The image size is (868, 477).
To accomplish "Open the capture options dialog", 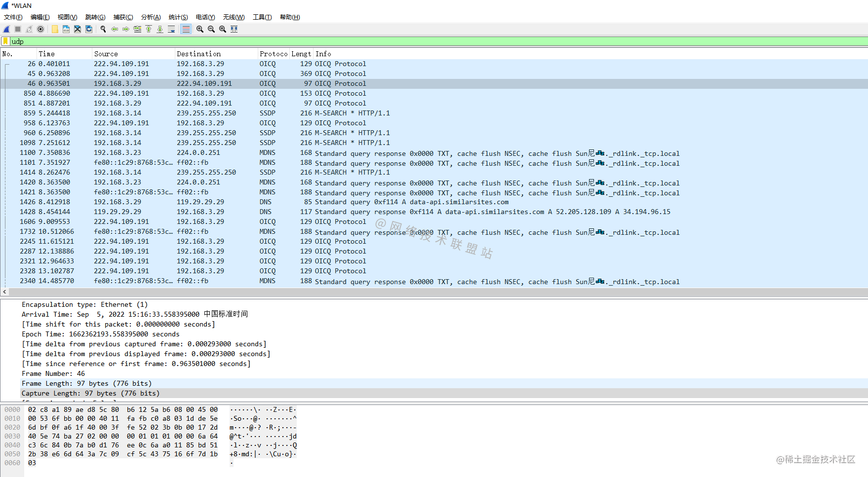I will point(40,29).
